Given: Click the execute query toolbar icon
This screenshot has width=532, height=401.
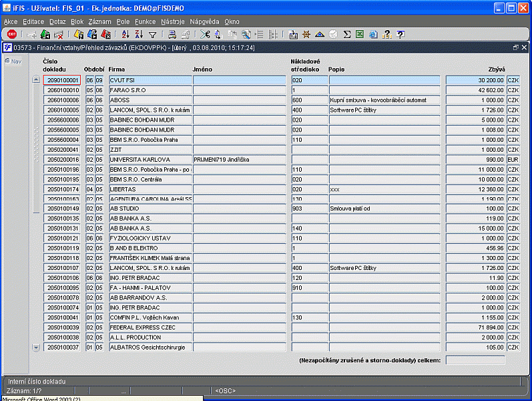Looking at the screenshot, I should point(92,34).
